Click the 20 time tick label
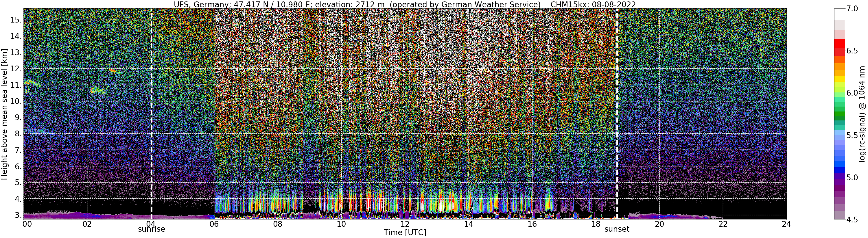868x238 pixels. 659,224
